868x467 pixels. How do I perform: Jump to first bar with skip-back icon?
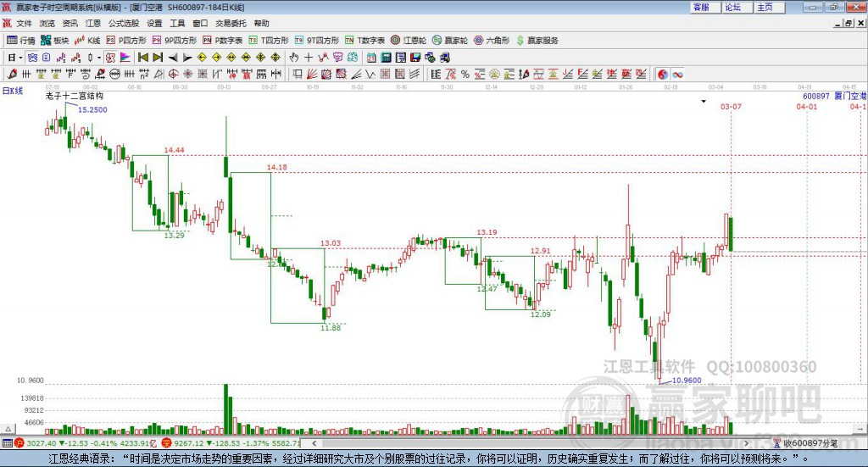(x=142, y=58)
